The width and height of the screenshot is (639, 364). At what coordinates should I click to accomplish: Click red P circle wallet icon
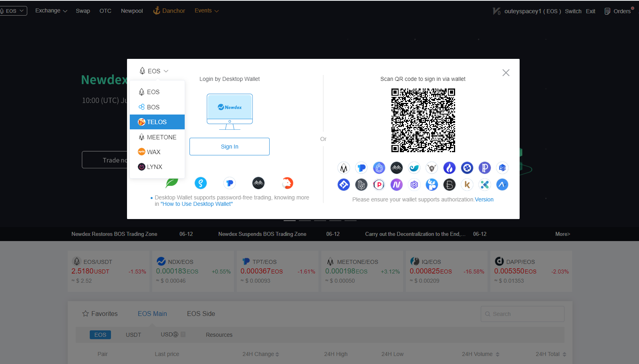379,185
